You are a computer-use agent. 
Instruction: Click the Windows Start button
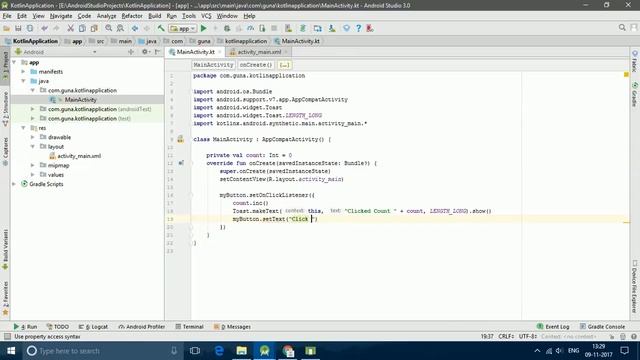point(11,351)
